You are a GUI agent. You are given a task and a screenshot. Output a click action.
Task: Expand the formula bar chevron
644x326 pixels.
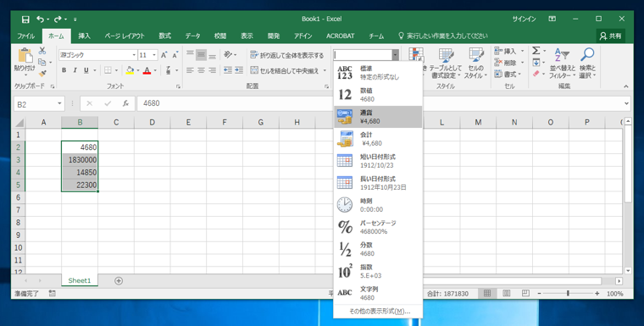pyautogui.click(x=626, y=103)
